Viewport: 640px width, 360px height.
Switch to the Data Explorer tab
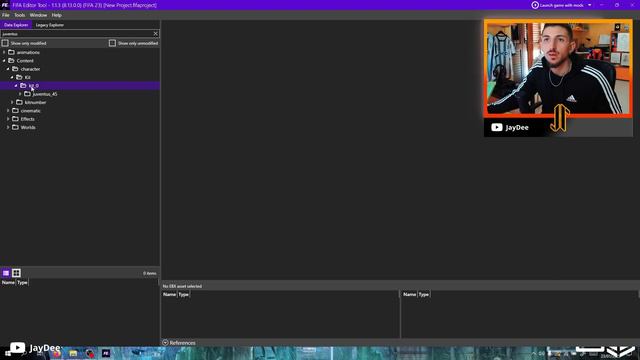[16, 25]
